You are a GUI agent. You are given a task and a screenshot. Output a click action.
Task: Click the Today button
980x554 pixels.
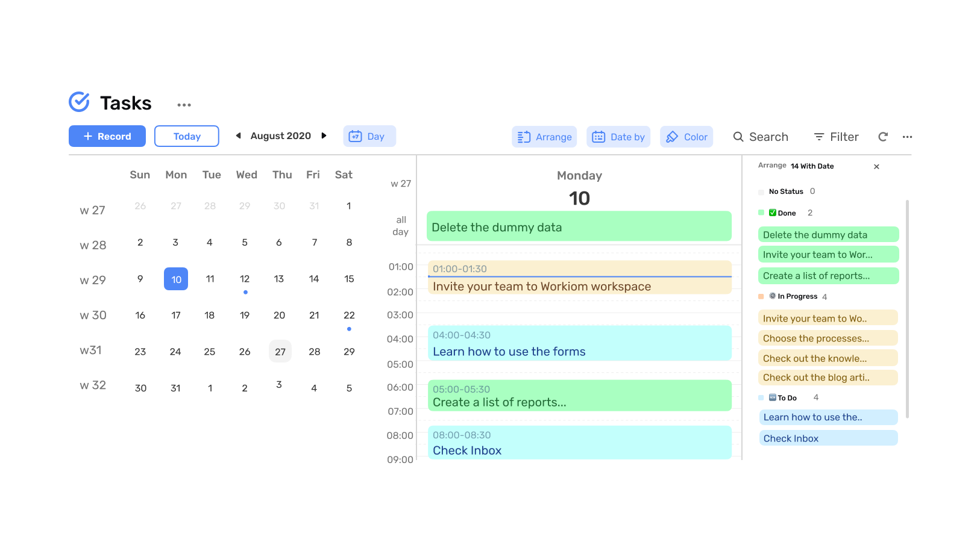coord(186,136)
